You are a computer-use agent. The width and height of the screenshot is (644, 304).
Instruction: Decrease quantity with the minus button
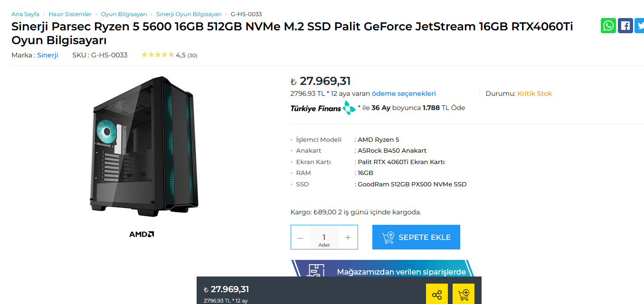[300, 238]
